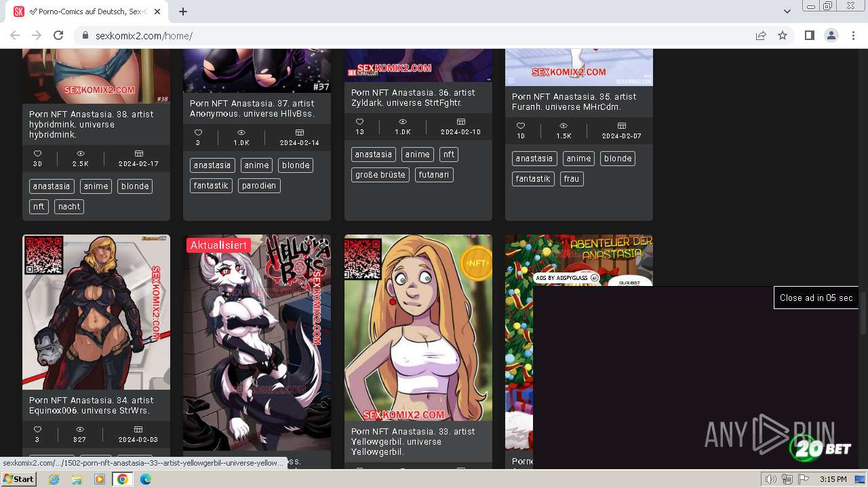Open File Explorer from the taskbar
The width and height of the screenshot is (868, 488).
[x=77, y=479]
